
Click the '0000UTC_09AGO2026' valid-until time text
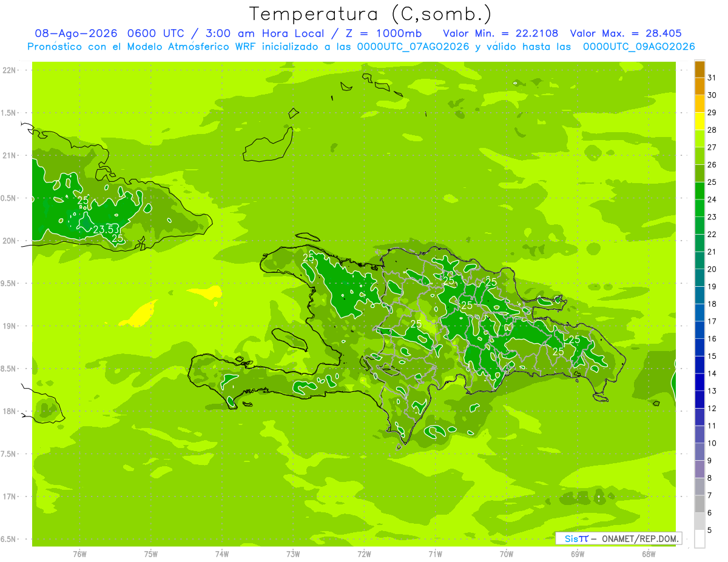(639, 47)
